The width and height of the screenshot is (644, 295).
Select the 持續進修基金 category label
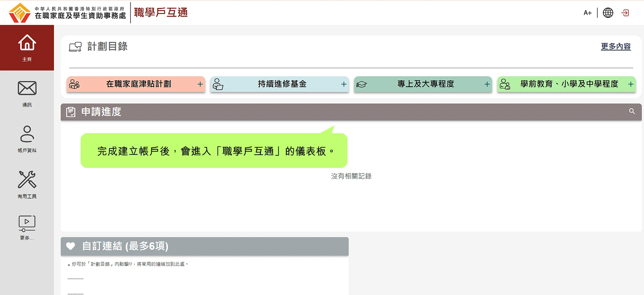(282, 84)
